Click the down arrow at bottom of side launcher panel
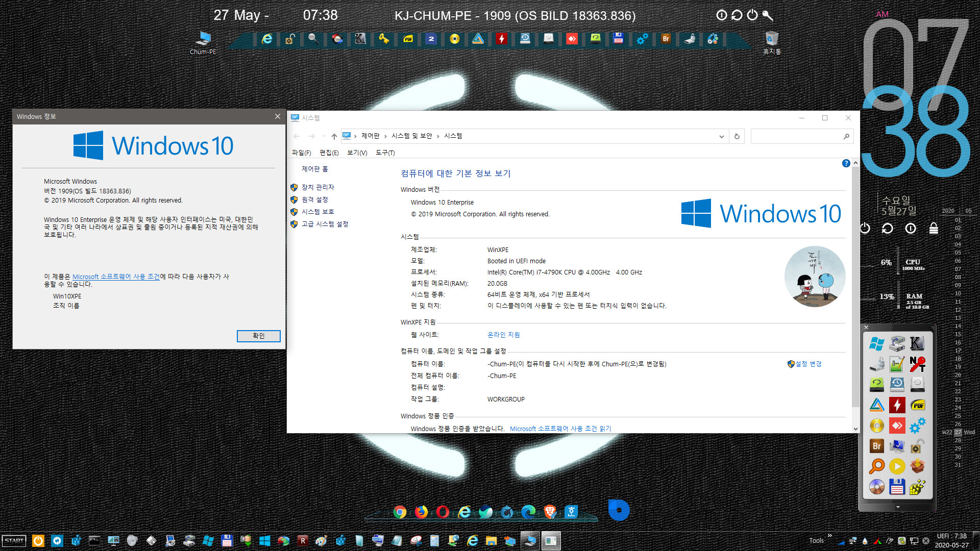The height and width of the screenshot is (551, 980). 898,507
